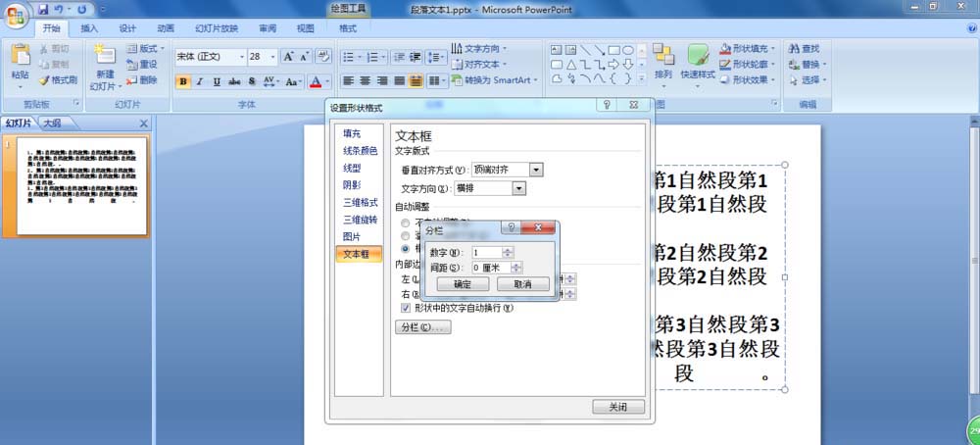Apply Italic formatting to text
The height and width of the screenshot is (445, 980).
[x=201, y=81]
